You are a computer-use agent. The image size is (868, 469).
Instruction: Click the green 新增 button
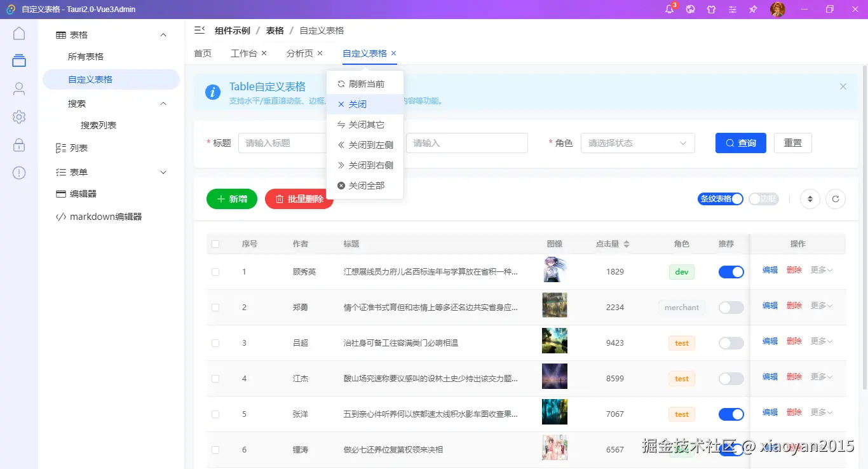click(231, 199)
